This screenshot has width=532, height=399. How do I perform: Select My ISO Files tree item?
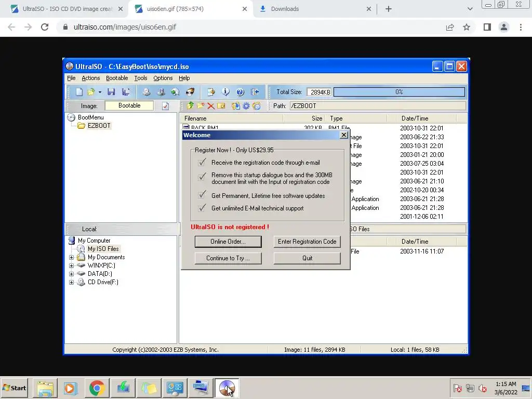pos(103,249)
